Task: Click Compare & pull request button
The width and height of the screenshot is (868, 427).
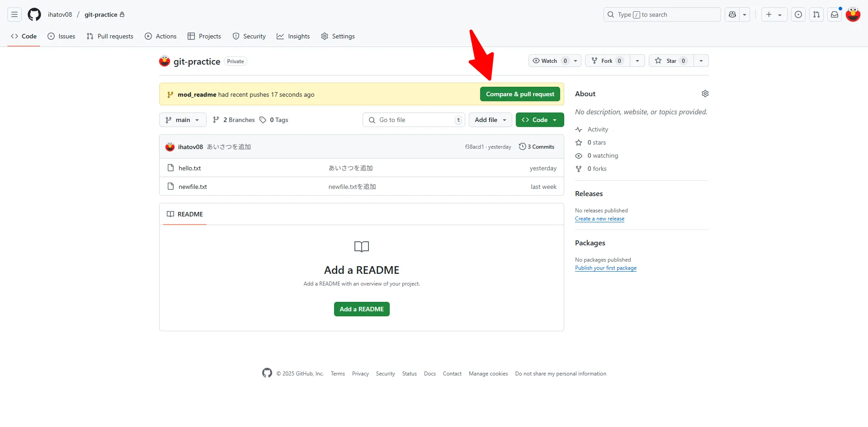Action: click(x=520, y=94)
